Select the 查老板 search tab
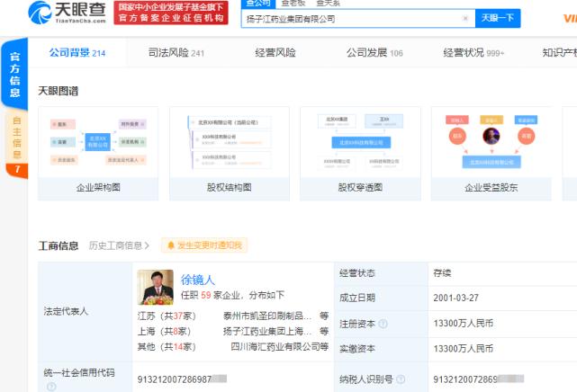This screenshot has width=577, height=392. click(293, 4)
